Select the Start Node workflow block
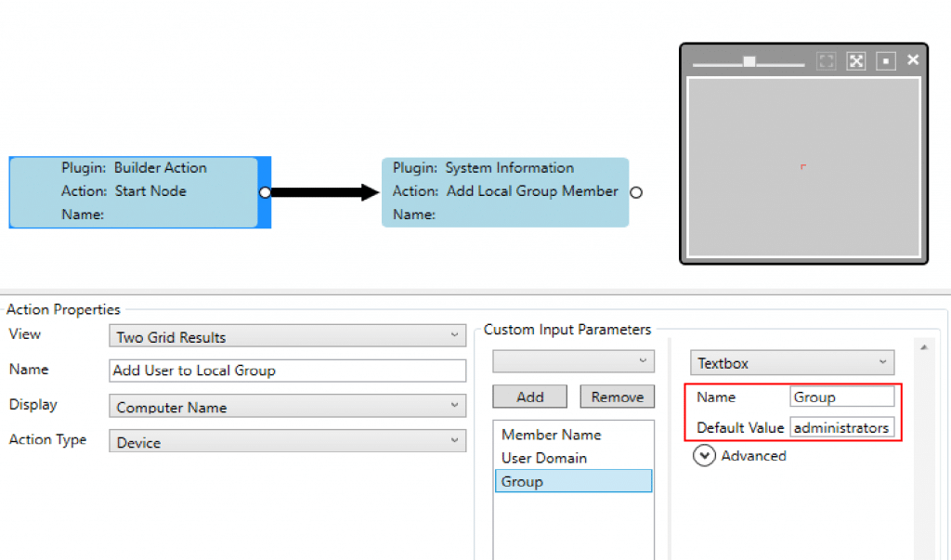Image resolution: width=951 pixels, height=560 pixels. (137, 191)
